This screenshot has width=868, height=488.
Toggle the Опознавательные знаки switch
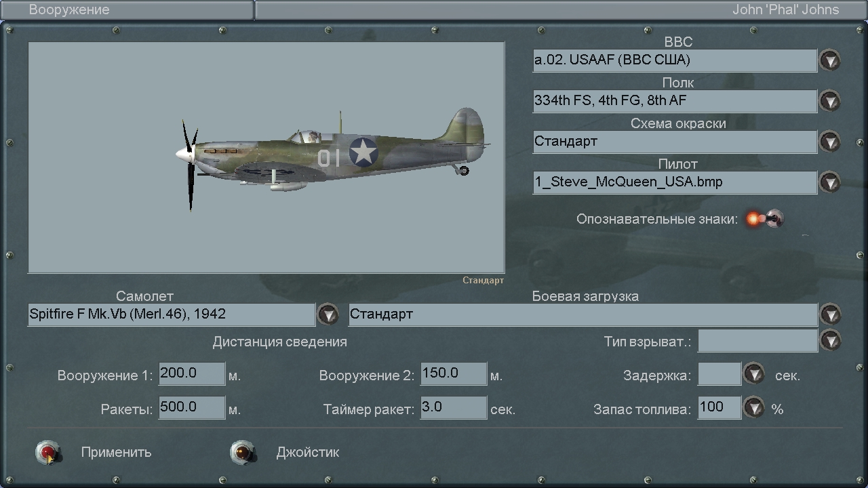[764, 219]
